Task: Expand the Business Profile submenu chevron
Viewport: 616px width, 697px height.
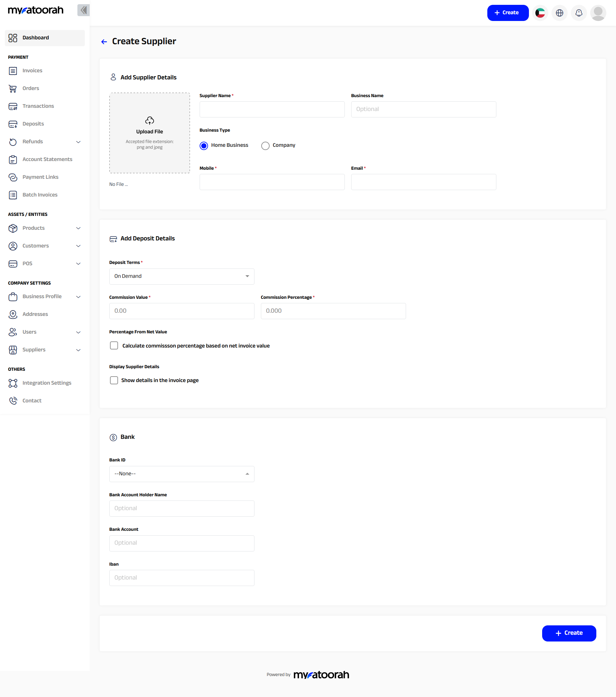Action: coord(78,297)
